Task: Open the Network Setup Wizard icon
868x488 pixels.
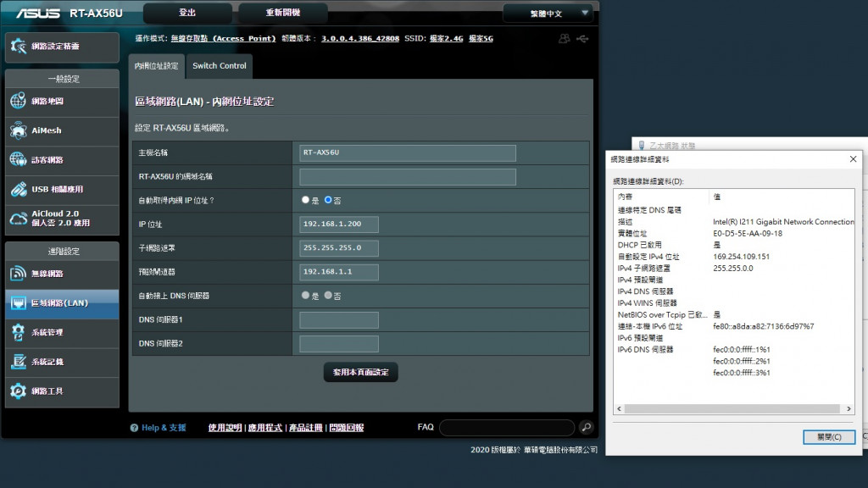Action: pos(18,47)
